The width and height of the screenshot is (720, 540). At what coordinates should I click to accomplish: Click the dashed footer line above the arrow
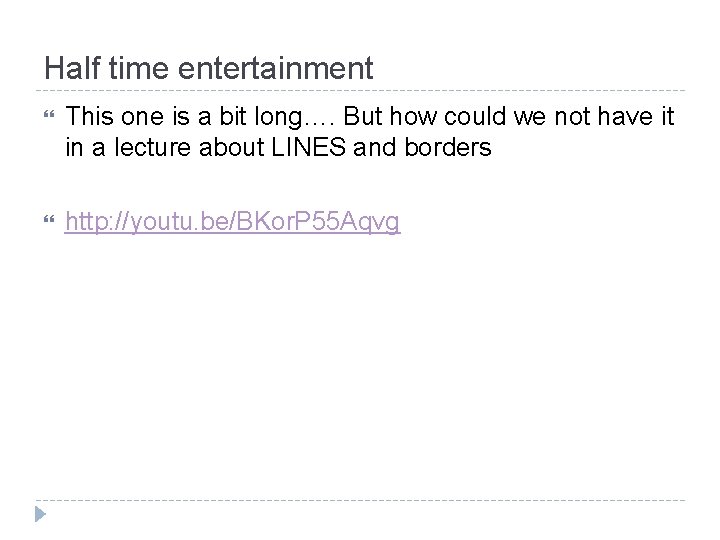360,500
